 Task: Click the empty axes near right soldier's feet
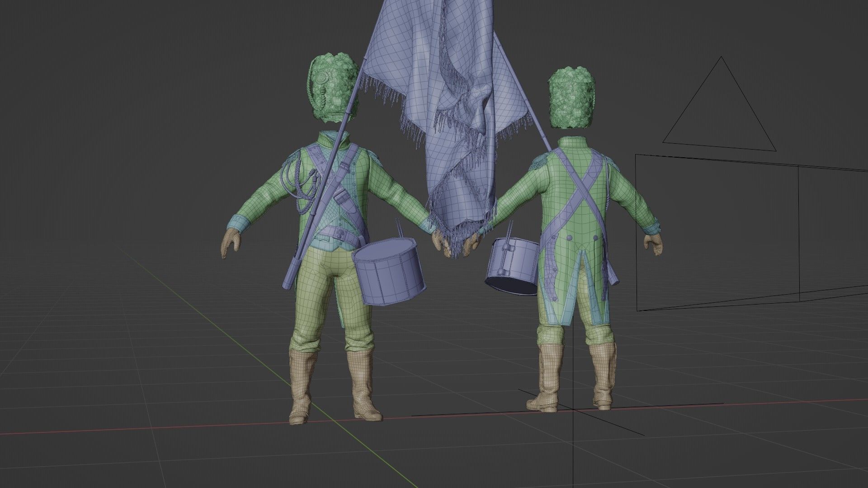coord(573,409)
